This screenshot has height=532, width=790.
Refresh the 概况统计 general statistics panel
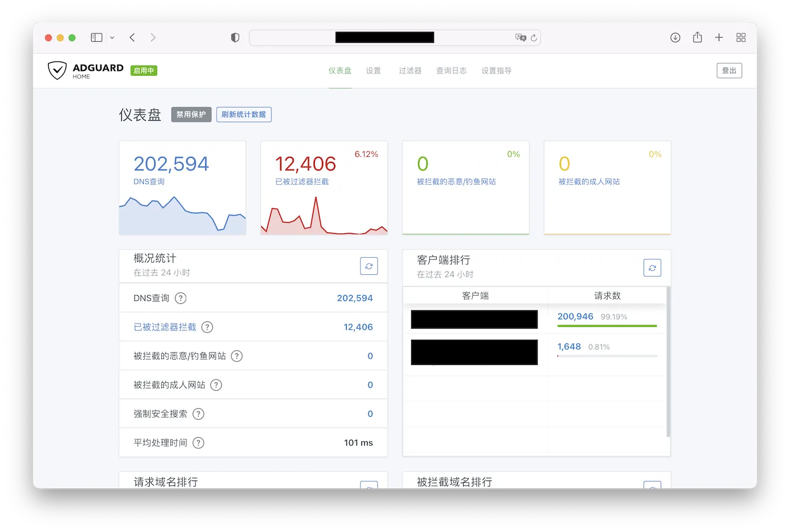[x=369, y=266]
